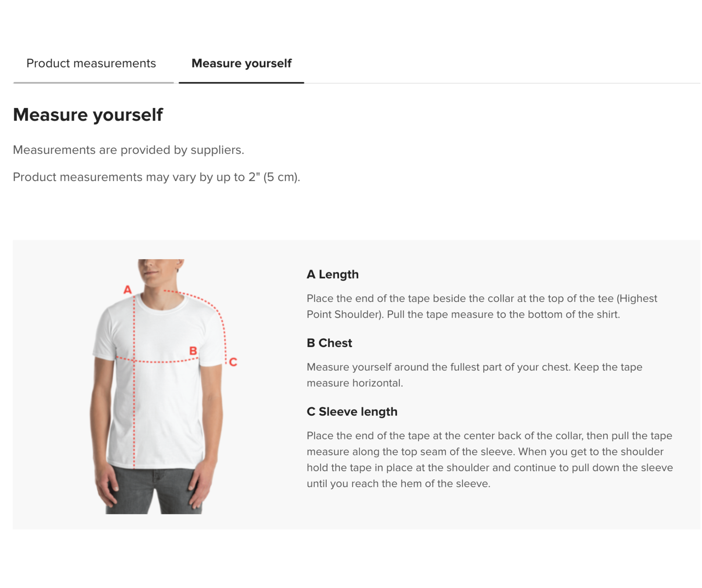Click the Sleeve length instructions paragraph
Screen dimensions: 702x588
click(x=490, y=460)
